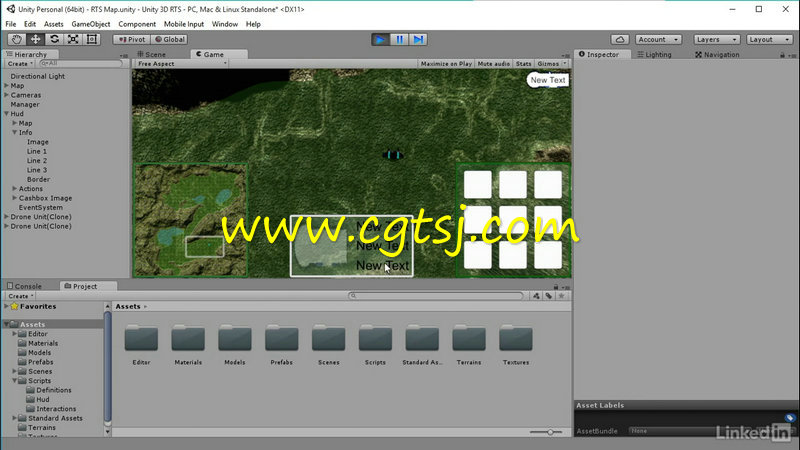
Task: Open the Models folder thumbnail
Action: coord(235,338)
